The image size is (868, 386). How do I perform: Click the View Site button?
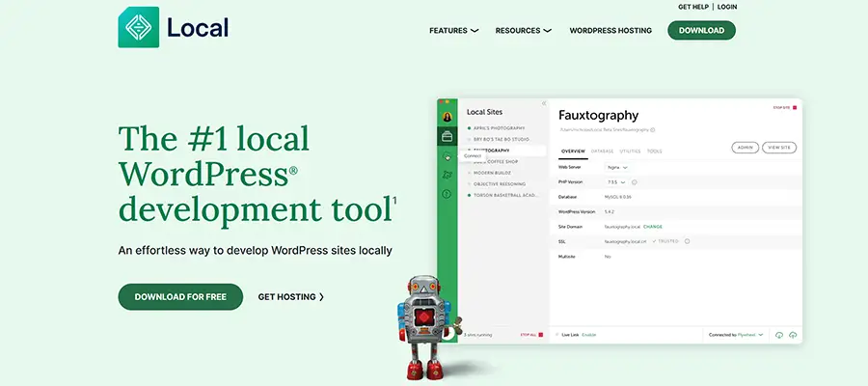779,148
